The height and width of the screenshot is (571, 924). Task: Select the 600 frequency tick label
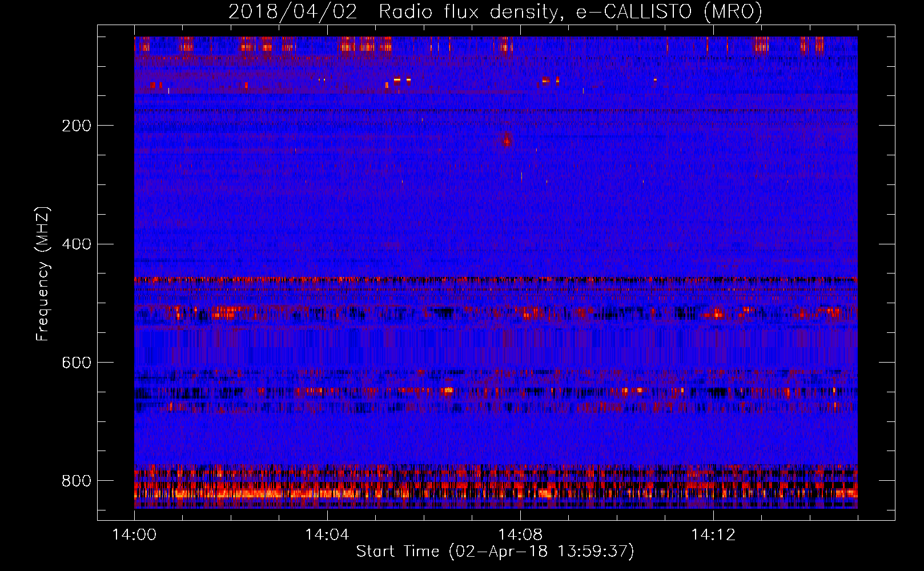[x=77, y=363]
